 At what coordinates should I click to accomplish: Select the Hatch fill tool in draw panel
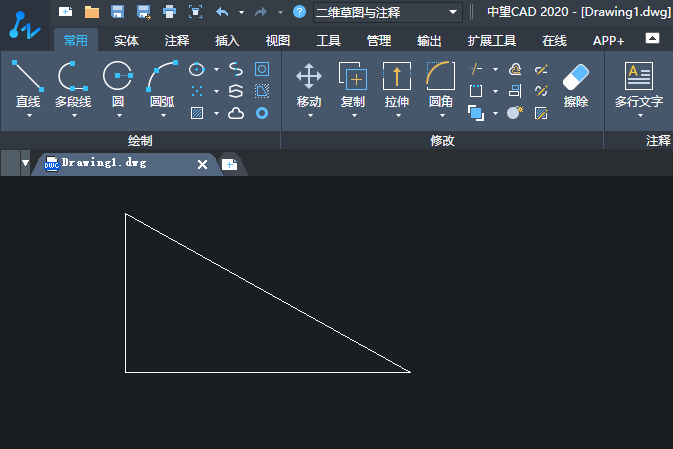(x=197, y=113)
